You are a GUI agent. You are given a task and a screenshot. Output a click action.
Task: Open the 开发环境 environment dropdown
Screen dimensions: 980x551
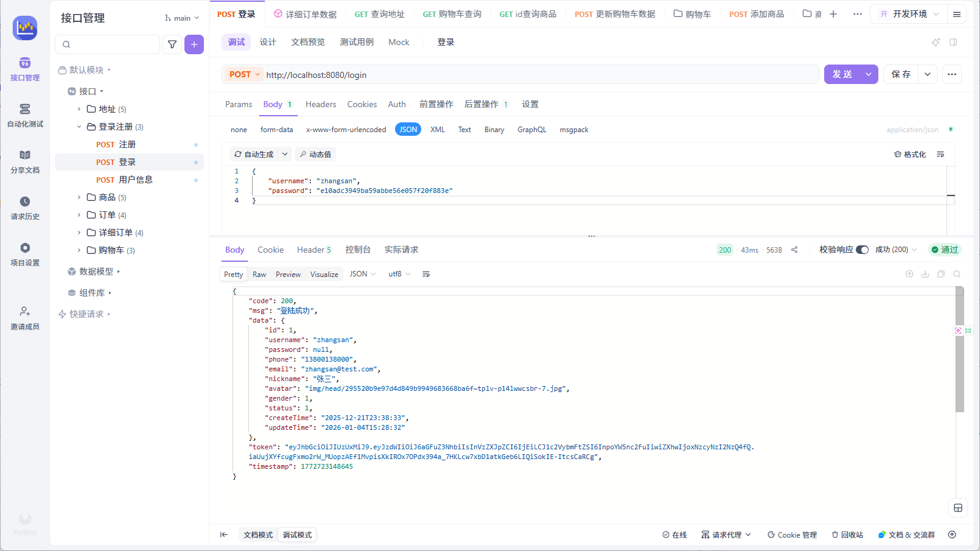(x=909, y=14)
